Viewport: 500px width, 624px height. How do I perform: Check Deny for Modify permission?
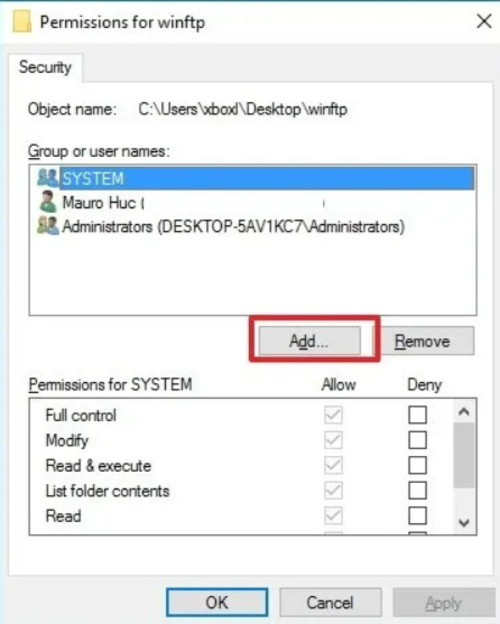click(418, 440)
